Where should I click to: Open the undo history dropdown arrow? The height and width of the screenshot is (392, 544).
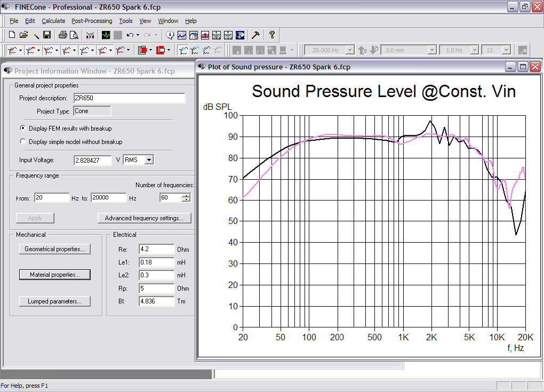pos(138,35)
